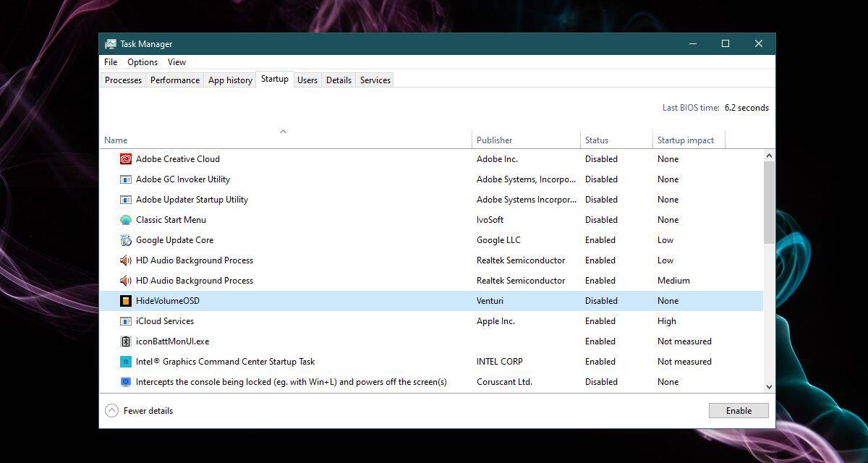
Task: Click the Last BIOS time 6.2 seconds value
Action: pos(746,108)
